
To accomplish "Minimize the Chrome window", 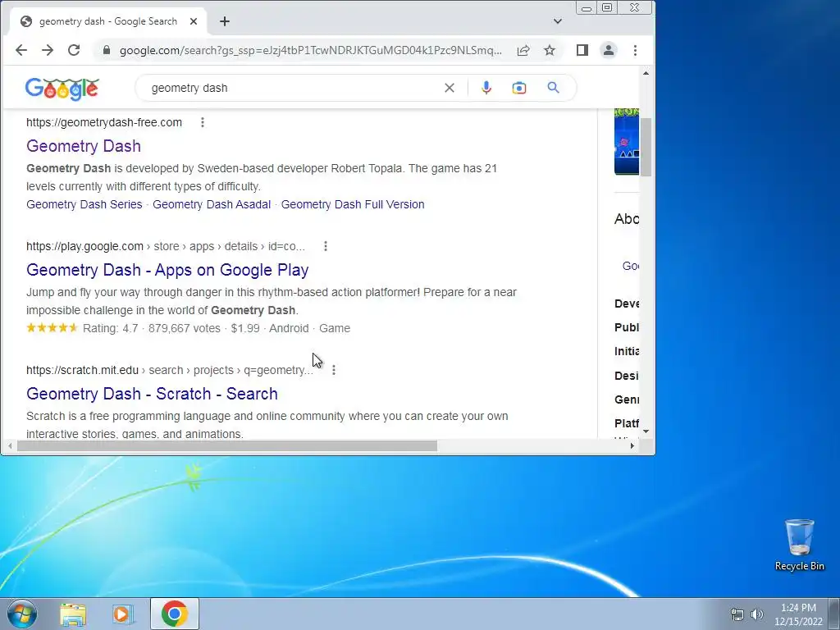I will point(587,7).
